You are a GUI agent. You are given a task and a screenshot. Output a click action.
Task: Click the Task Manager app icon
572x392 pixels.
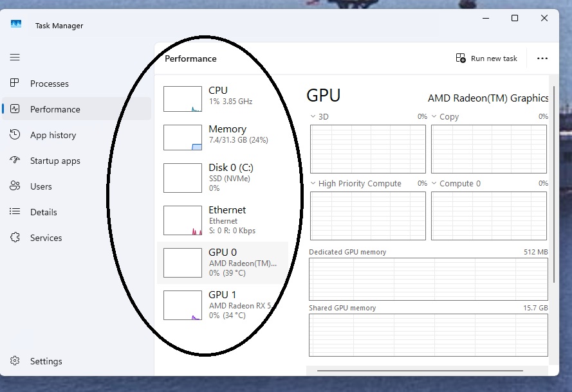pyautogui.click(x=15, y=24)
